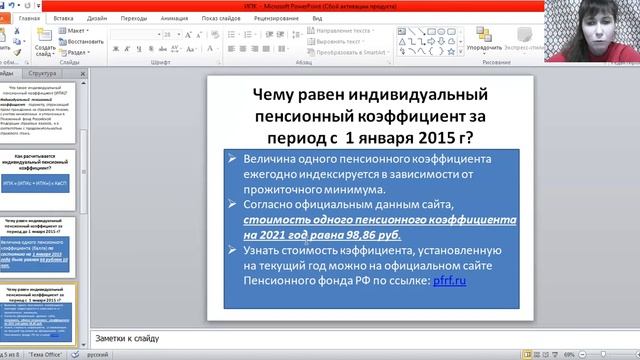Click Преобразовать в SmartArt
The image size is (640, 360).
[x=348, y=52]
